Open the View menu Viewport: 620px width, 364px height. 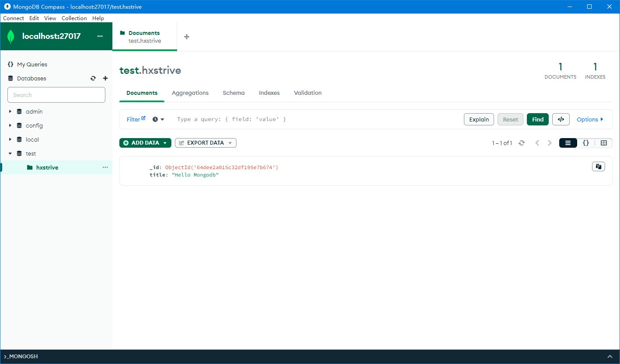[x=50, y=18]
